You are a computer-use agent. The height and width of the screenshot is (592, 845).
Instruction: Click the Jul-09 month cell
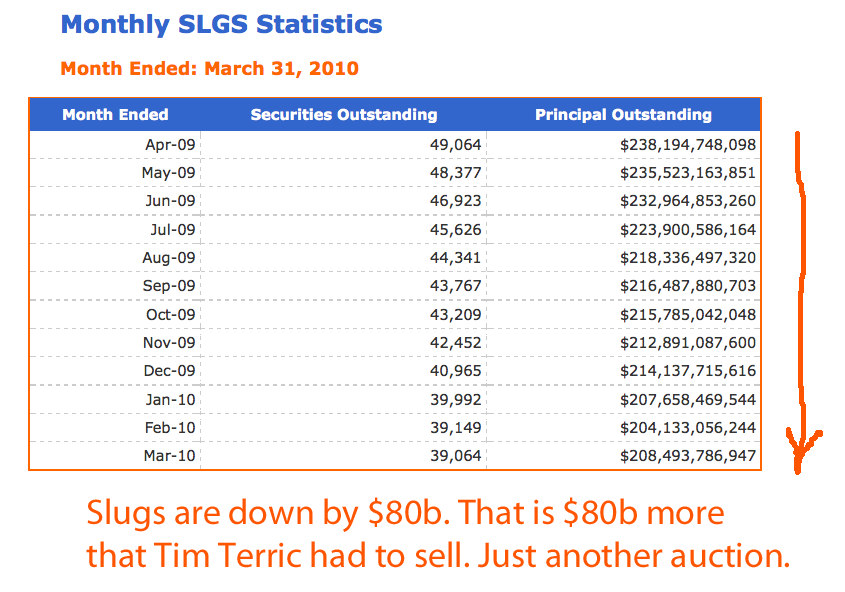[x=172, y=229]
